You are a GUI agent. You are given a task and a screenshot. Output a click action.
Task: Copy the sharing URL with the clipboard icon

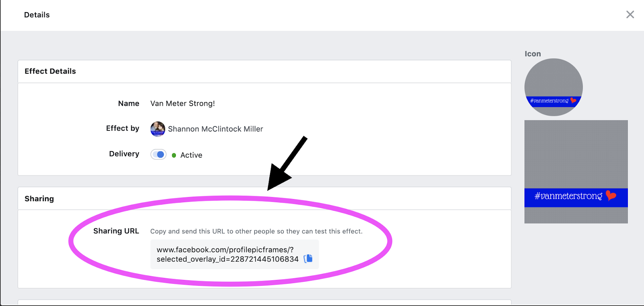308,259
